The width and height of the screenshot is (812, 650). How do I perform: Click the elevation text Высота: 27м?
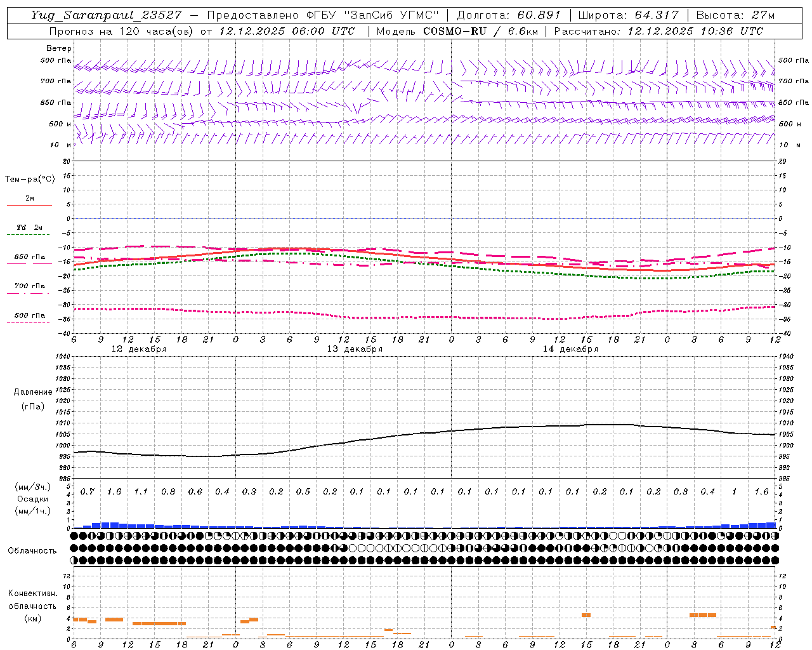(735, 15)
